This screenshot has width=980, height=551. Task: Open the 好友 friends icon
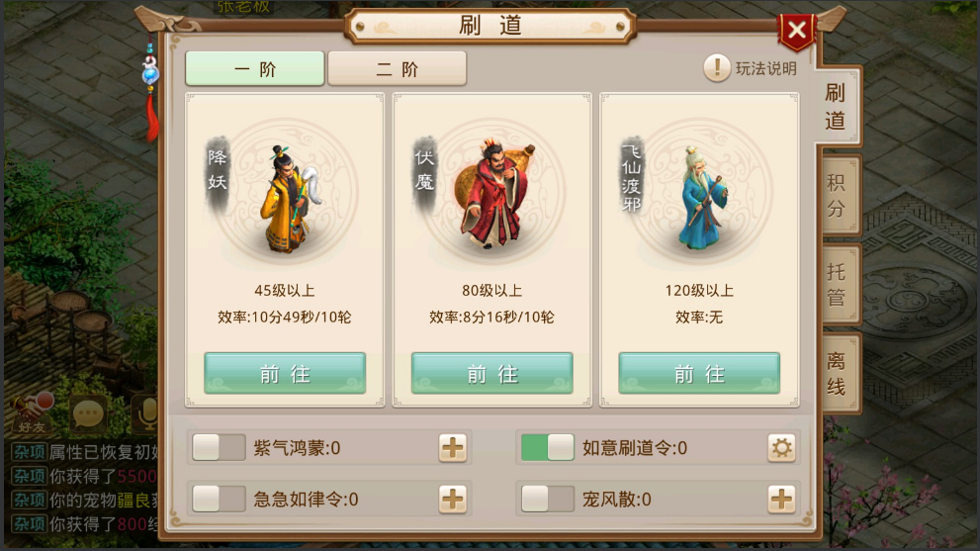pyautogui.click(x=32, y=414)
